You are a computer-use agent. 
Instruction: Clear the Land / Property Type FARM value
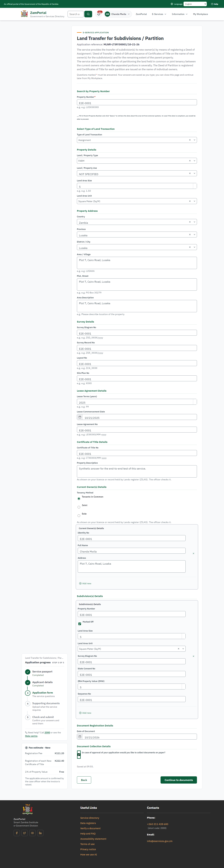click(x=190, y=161)
